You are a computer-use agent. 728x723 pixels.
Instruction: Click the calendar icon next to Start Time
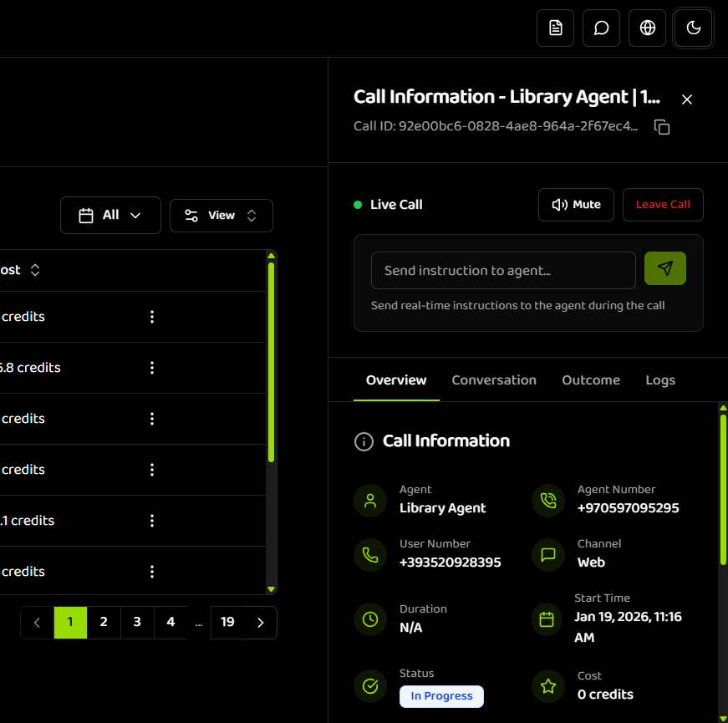click(547, 619)
